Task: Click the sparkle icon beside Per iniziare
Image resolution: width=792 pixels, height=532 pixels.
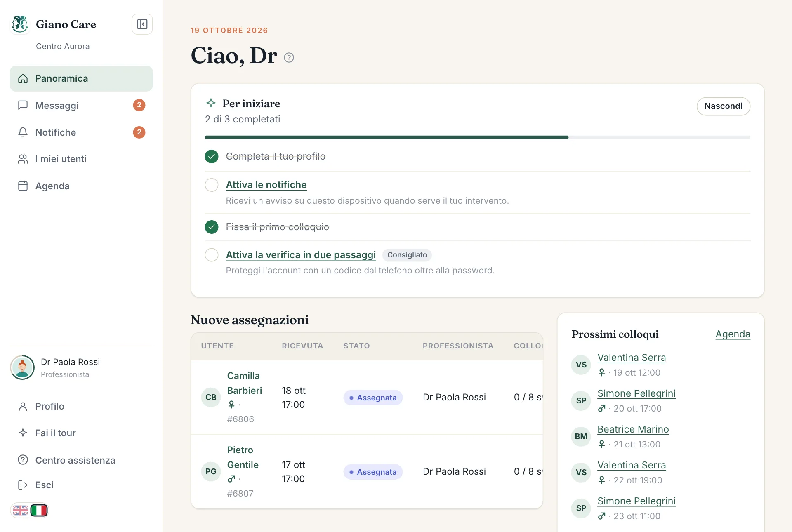Action: click(211, 103)
